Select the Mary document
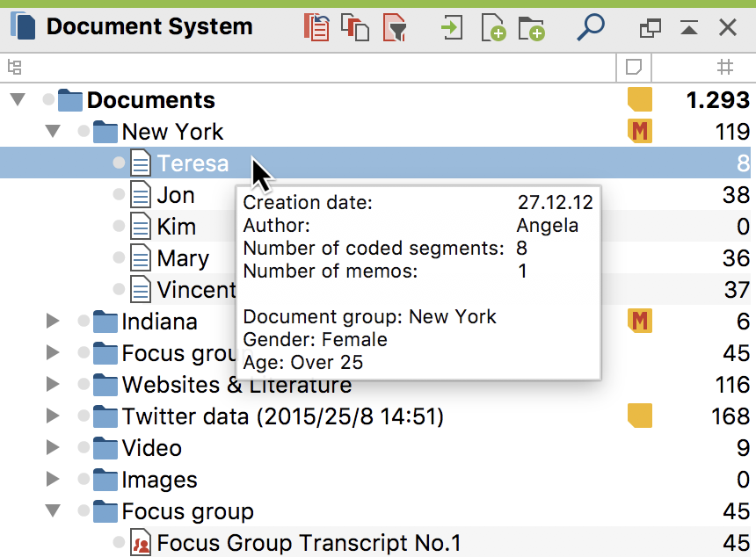Image resolution: width=756 pixels, height=557 pixels. pos(183,258)
